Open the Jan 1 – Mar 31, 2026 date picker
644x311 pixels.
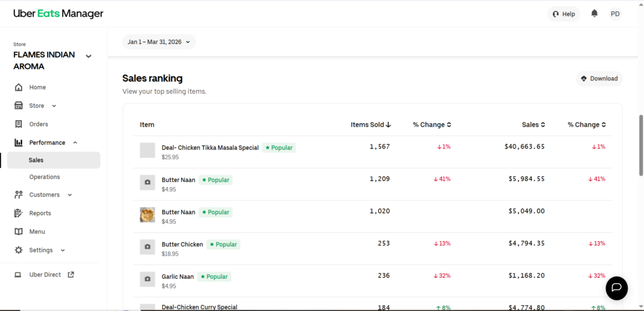pyautogui.click(x=159, y=42)
